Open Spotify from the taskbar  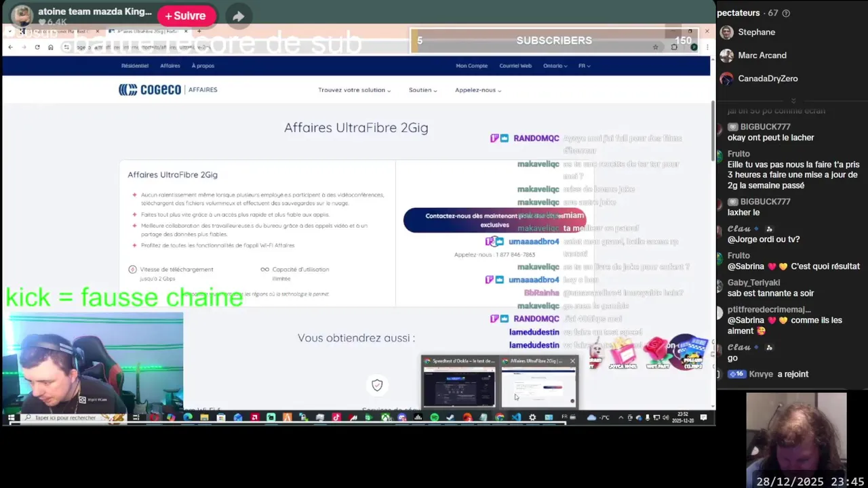[x=434, y=418]
